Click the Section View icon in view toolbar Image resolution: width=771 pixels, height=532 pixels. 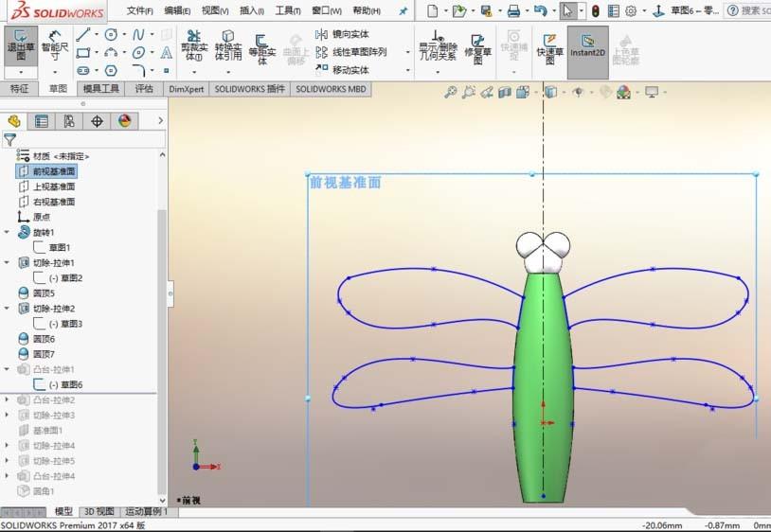pyautogui.click(x=505, y=93)
